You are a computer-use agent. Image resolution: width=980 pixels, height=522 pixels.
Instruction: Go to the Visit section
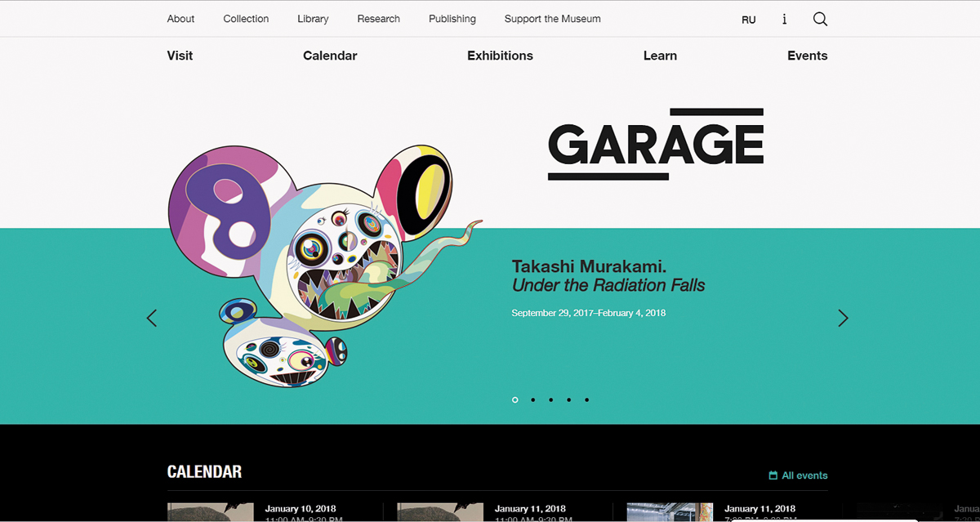click(180, 56)
